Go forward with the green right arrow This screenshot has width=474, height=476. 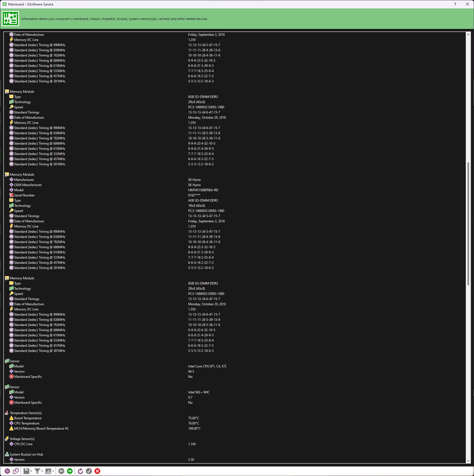(x=70, y=471)
